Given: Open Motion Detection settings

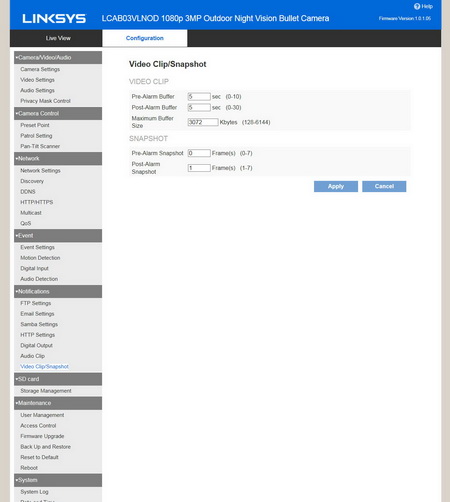Looking at the screenshot, I should 40,258.
